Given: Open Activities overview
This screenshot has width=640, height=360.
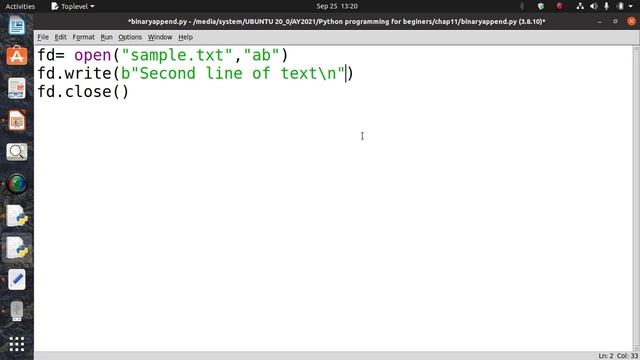Looking at the screenshot, I should coord(20,6).
